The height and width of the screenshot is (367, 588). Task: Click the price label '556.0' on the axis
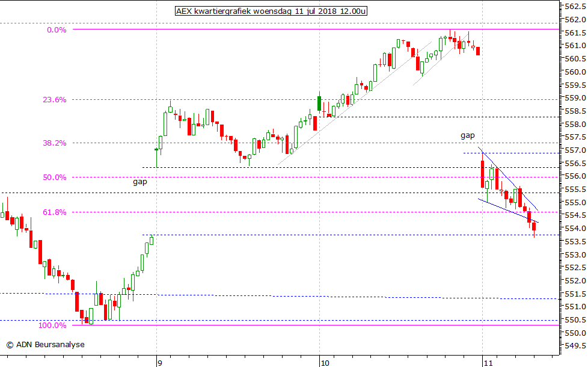(x=575, y=176)
